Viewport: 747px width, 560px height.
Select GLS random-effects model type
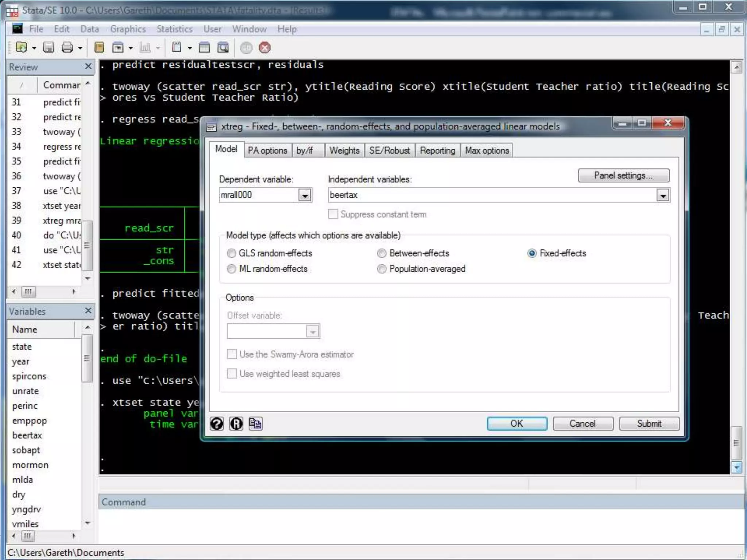pyautogui.click(x=232, y=253)
